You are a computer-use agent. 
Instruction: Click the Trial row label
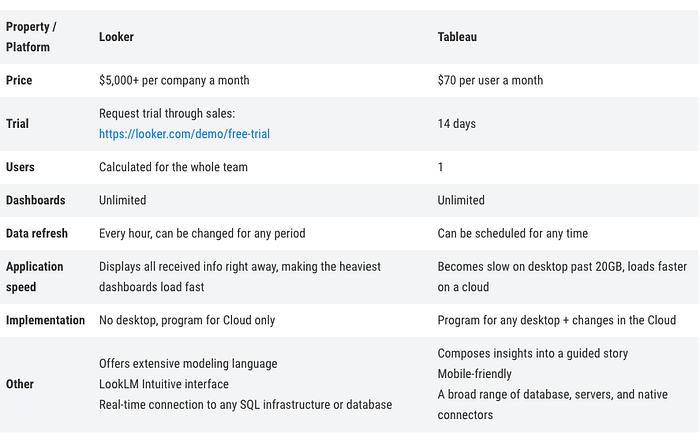point(17,124)
